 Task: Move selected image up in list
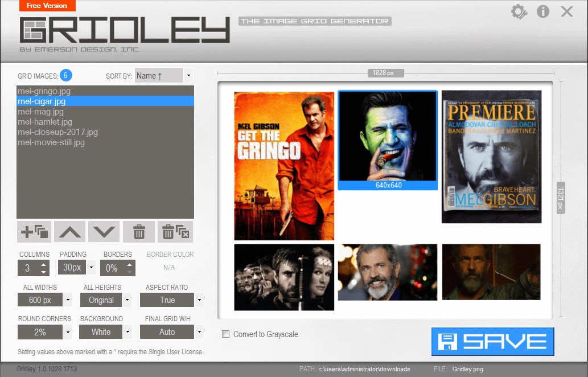pos(70,232)
